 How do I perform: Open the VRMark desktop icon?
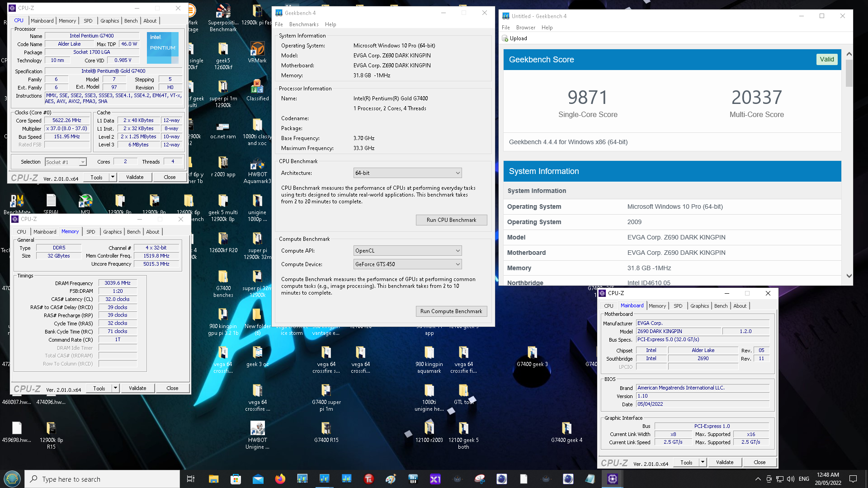[257, 52]
